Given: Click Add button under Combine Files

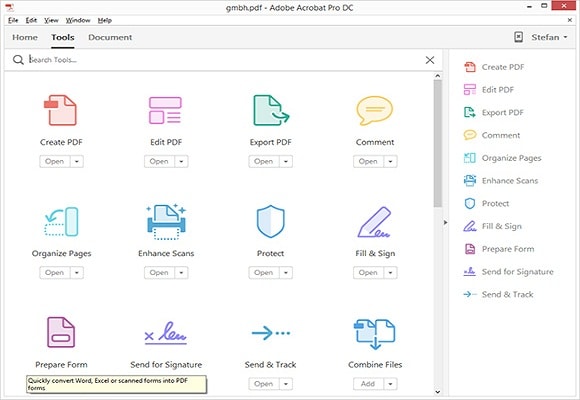Looking at the screenshot, I should [x=368, y=384].
